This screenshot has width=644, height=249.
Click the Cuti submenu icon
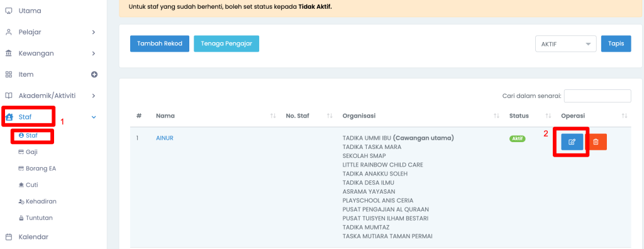click(x=21, y=185)
